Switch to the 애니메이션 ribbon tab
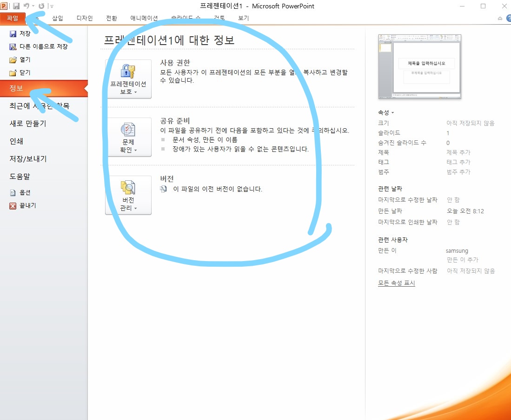This screenshot has height=420, width=511. (x=144, y=18)
